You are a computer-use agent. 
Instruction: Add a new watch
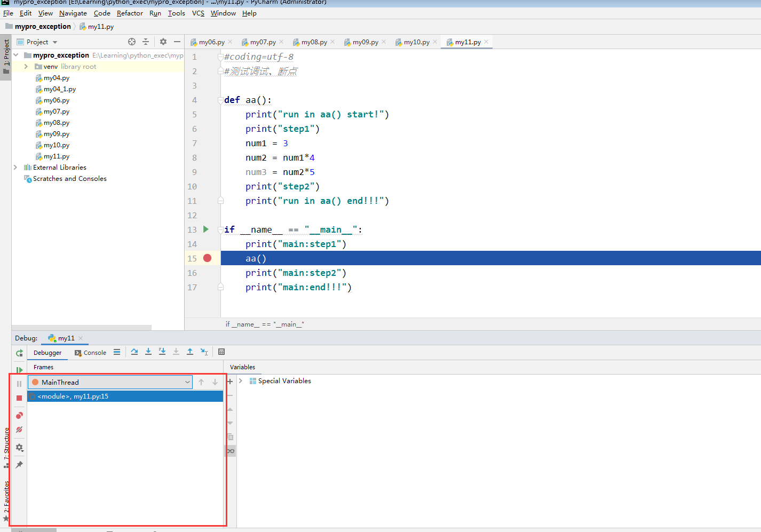pyautogui.click(x=230, y=382)
